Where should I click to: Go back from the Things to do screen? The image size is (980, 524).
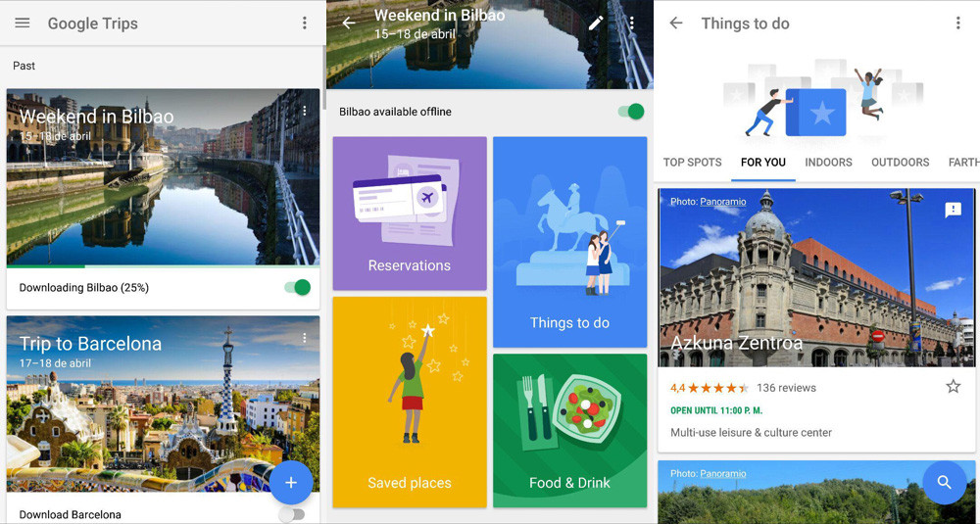point(676,24)
